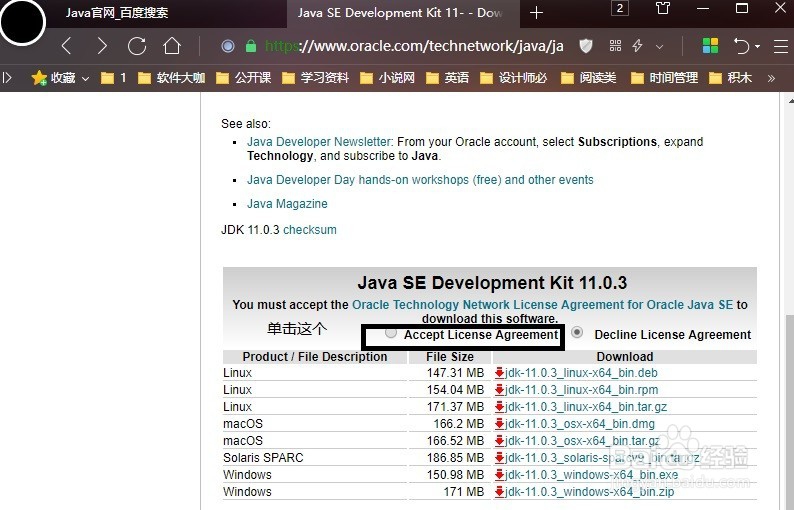Reload the current page
Screen dimensions: 794x510
point(137,46)
